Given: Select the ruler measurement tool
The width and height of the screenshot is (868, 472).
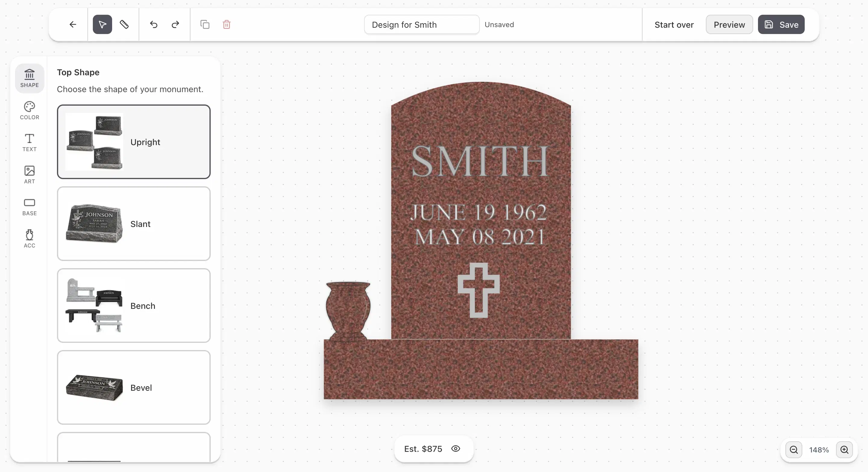Looking at the screenshot, I should coord(123,24).
